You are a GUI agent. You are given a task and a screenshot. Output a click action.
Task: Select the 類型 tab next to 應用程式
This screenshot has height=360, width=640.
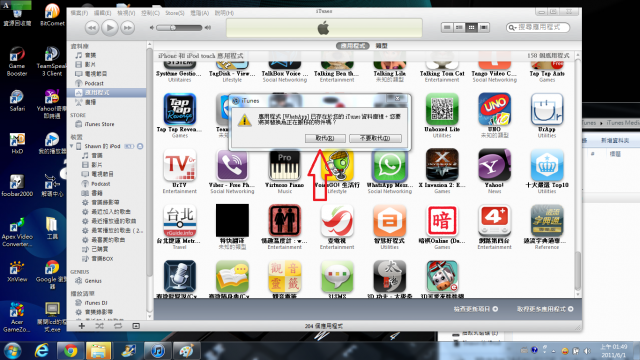pos(381,46)
